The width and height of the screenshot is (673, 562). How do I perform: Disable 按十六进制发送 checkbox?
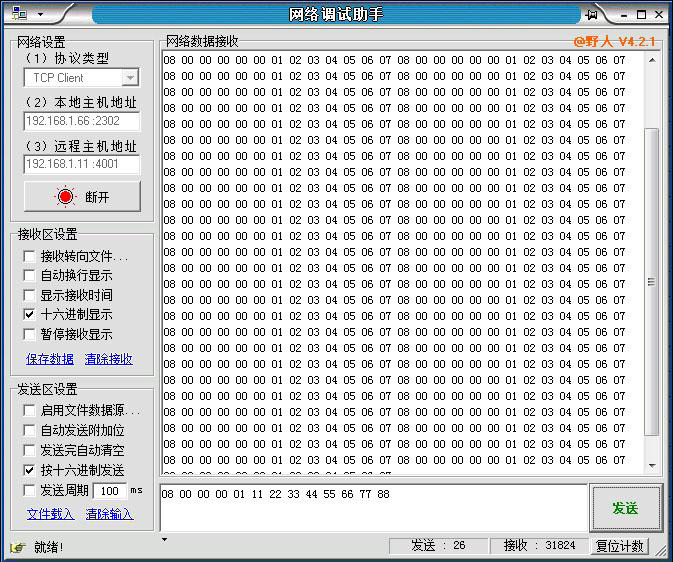[30, 470]
